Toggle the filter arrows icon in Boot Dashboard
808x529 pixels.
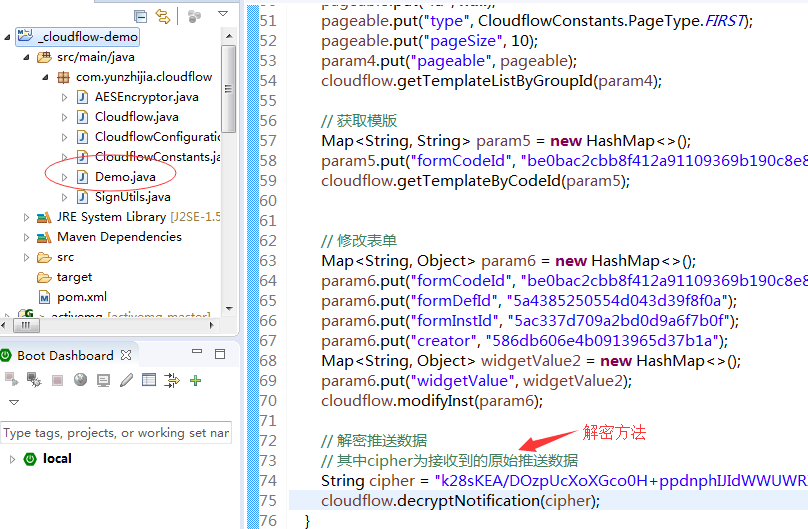[172, 380]
